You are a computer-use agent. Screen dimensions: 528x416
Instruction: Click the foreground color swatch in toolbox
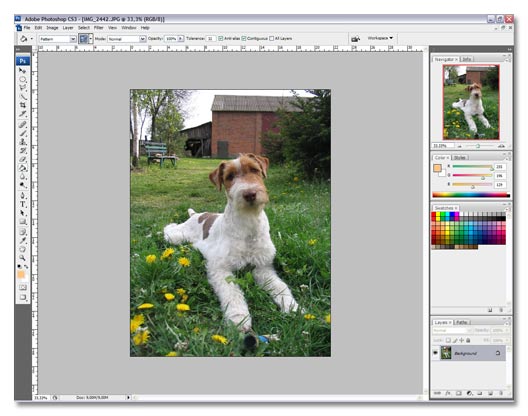21,275
